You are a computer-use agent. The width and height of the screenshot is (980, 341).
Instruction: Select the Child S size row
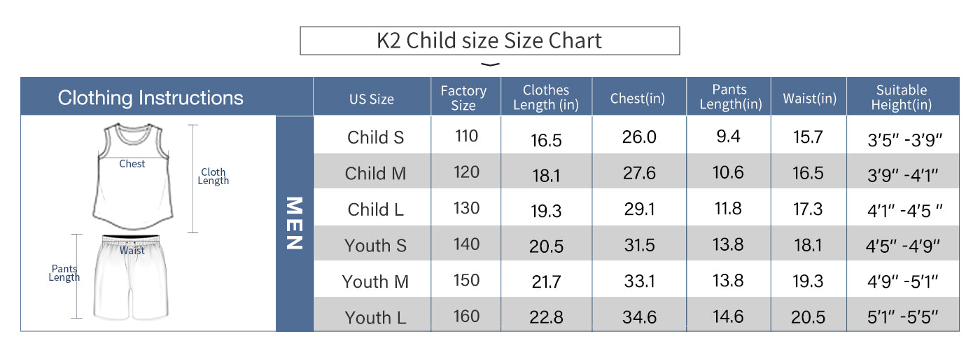tap(376, 137)
